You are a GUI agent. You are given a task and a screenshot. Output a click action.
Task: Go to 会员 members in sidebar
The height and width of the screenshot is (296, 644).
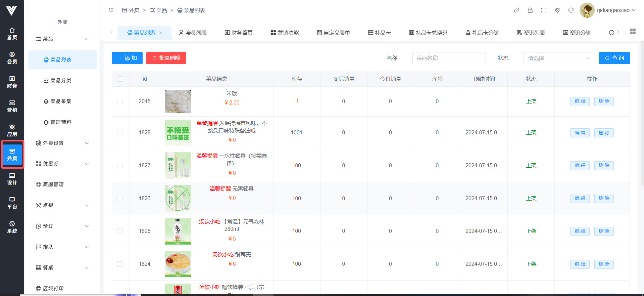coord(12,58)
